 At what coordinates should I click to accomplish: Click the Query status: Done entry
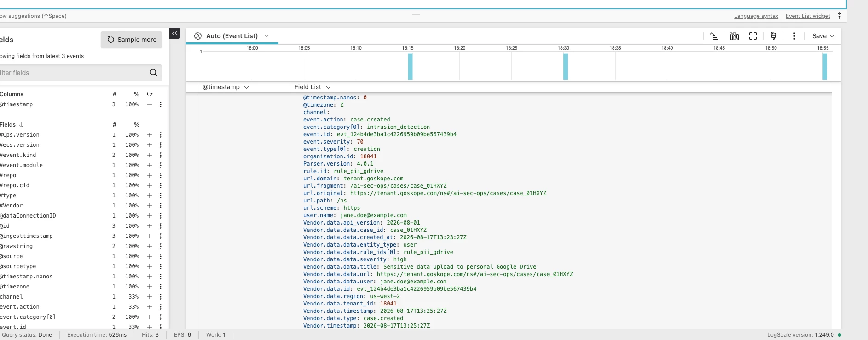[27, 335]
